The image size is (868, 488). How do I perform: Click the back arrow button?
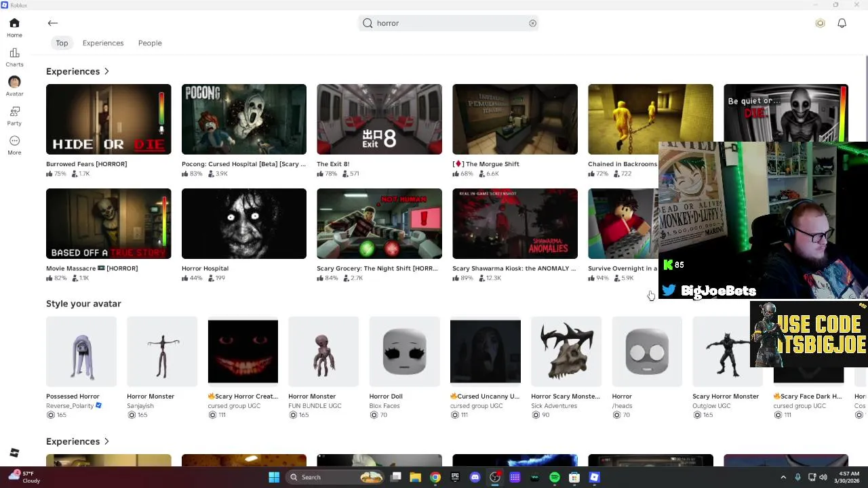[52, 23]
